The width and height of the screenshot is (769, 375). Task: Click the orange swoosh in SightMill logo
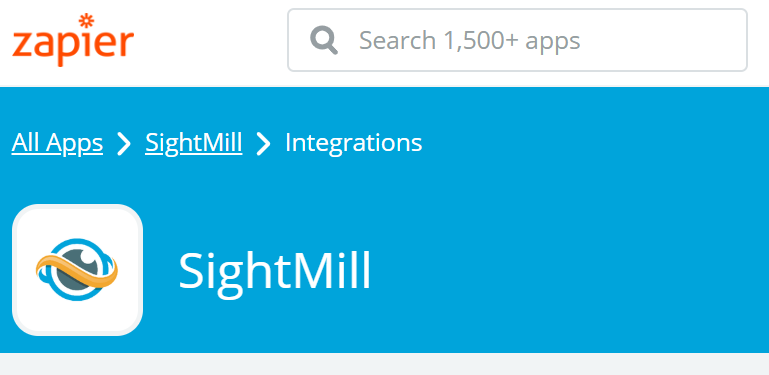point(77,271)
